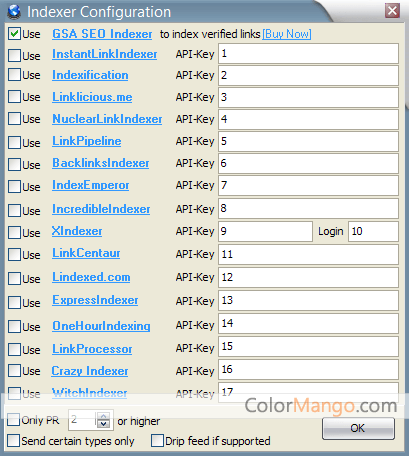Focus the XIndexer Login field

(x=373, y=231)
